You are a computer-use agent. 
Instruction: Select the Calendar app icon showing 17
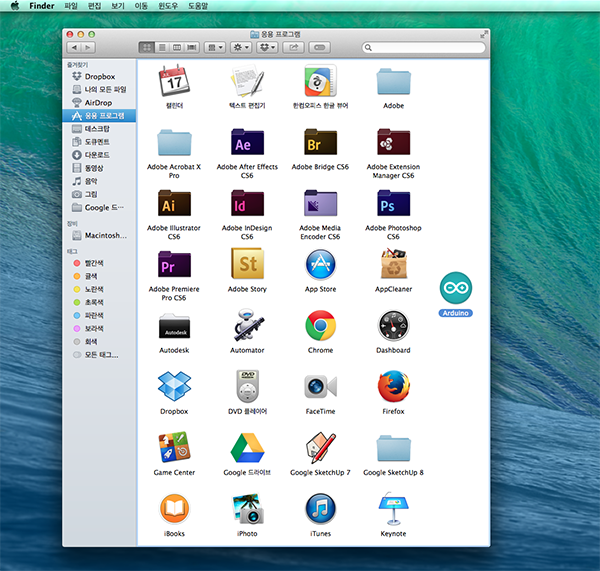(x=174, y=80)
